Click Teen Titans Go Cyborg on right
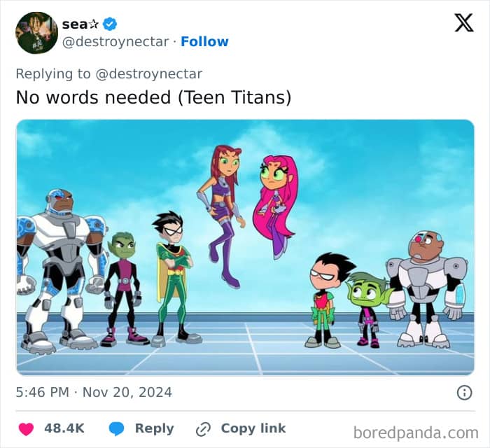 (426, 289)
